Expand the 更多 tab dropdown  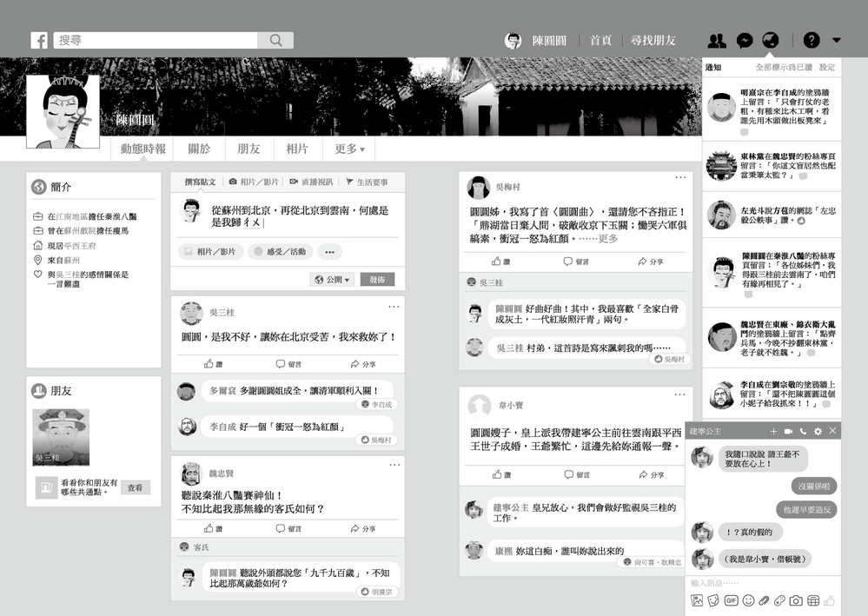click(349, 149)
